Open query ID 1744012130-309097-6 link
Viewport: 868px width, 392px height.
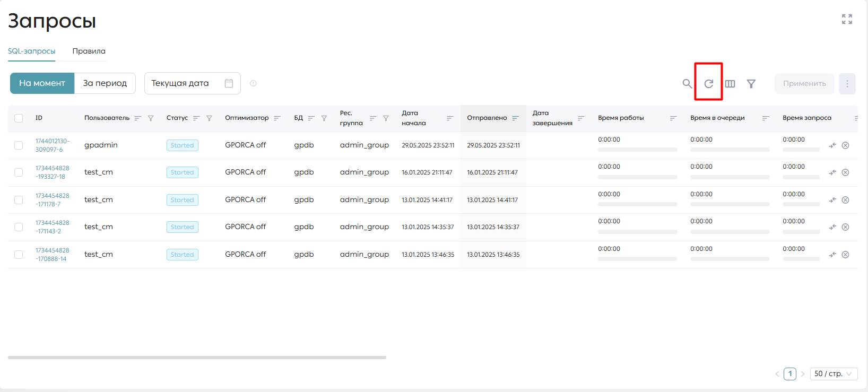(53, 145)
